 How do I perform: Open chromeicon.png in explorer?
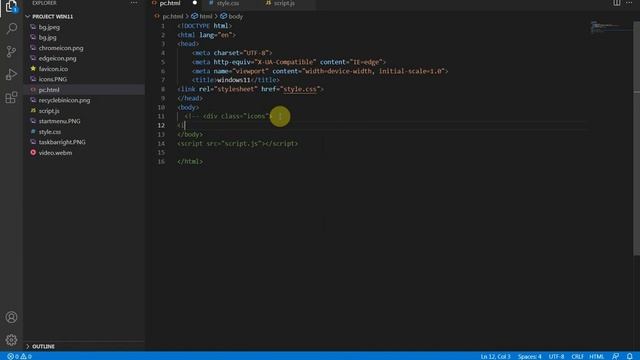(x=61, y=48)
